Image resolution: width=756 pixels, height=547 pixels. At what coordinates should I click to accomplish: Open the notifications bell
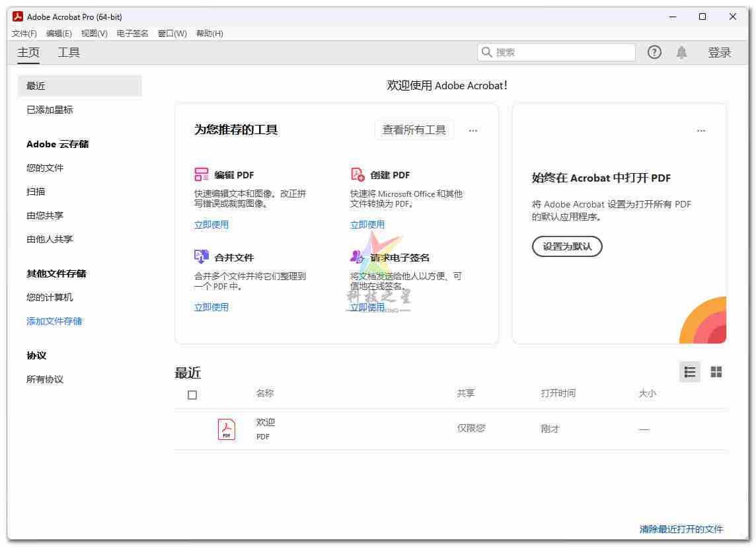[x=681, y=52]
